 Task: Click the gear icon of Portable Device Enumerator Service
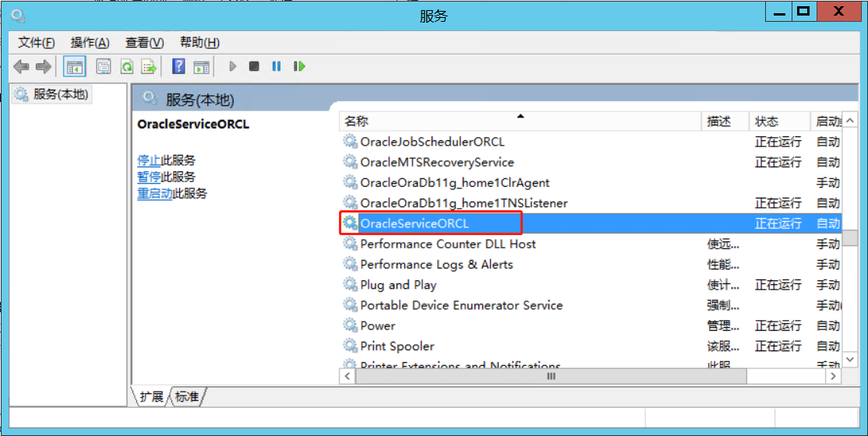click(x=351, y=305)
